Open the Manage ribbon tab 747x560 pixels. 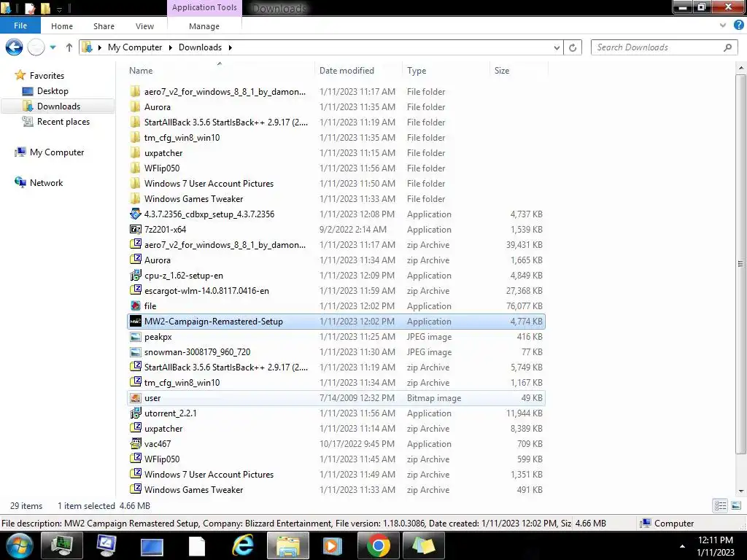(204, 26)
